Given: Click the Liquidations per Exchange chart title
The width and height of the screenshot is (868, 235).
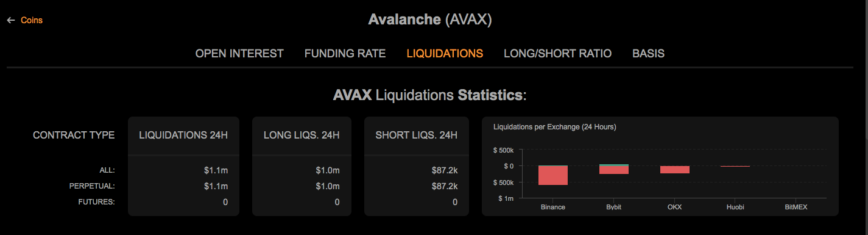Looking at the screenshot, I should [x=554, y=127].
